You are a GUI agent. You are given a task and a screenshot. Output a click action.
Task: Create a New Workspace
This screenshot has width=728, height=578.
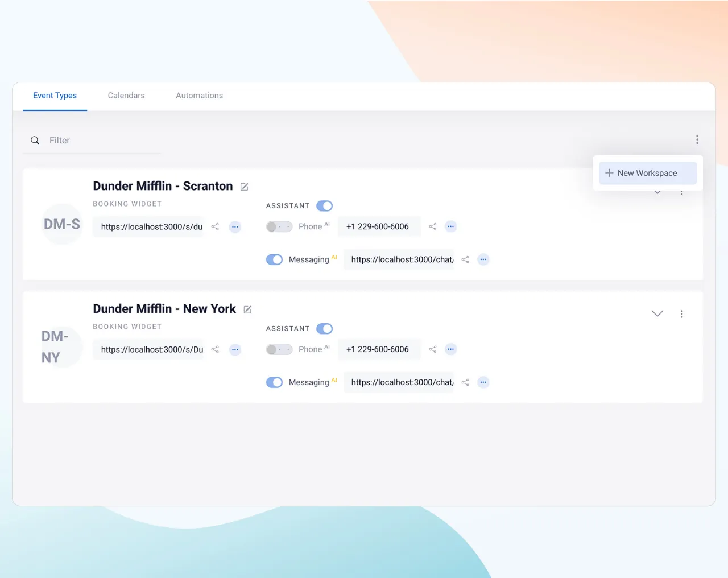coord(648,173)
